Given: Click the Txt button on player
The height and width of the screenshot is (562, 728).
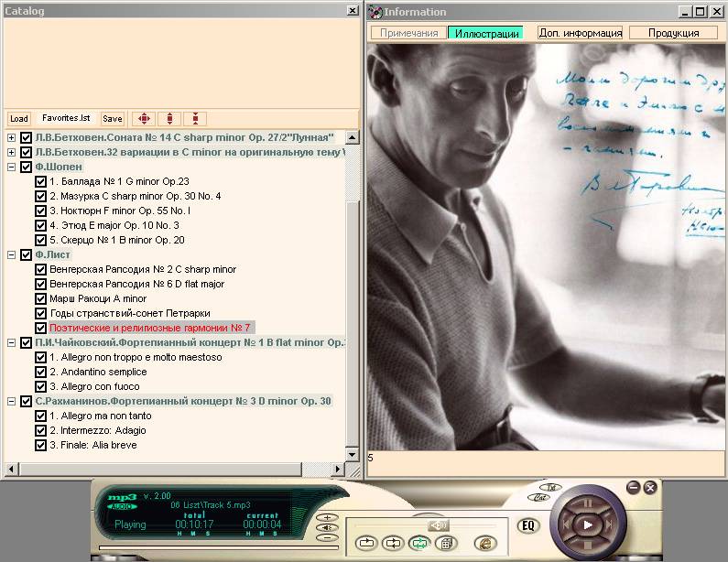Looking at the screenshot, I should (550, 487).
